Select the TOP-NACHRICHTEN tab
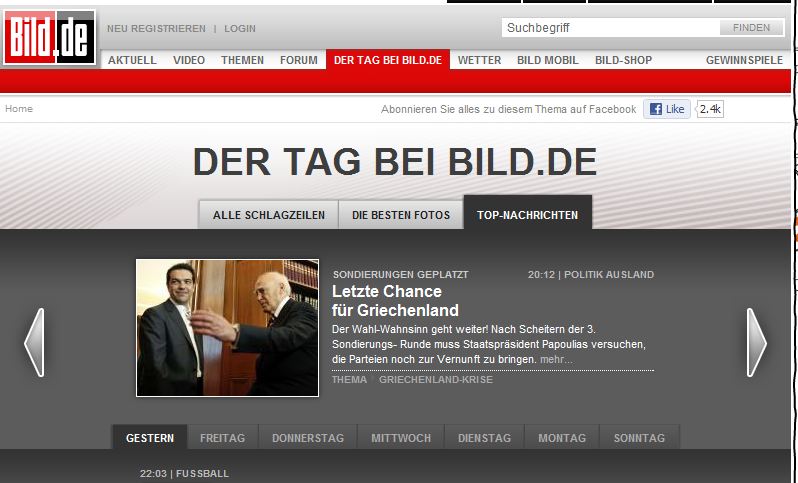The image size is (798, 483). point(528,214)
